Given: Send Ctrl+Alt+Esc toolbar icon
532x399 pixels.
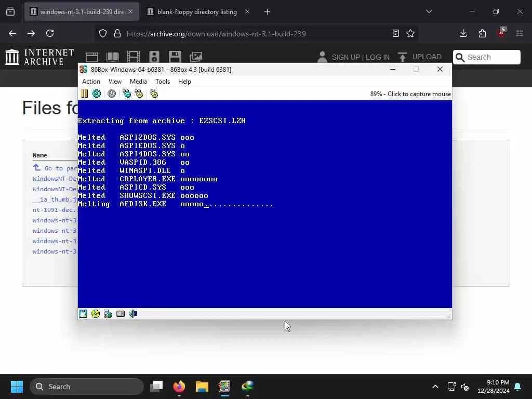Looking at the screenshot, I should pos(139,94).
